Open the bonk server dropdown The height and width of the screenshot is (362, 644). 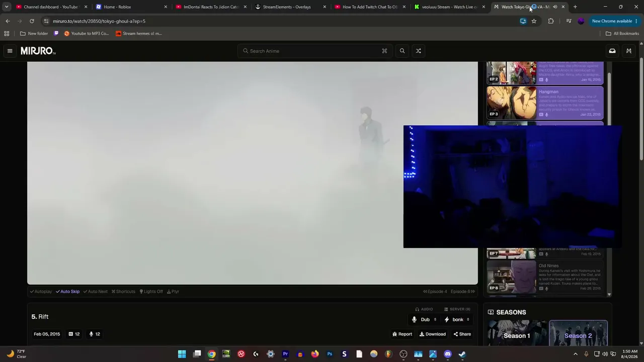click(x=457, y=320)
